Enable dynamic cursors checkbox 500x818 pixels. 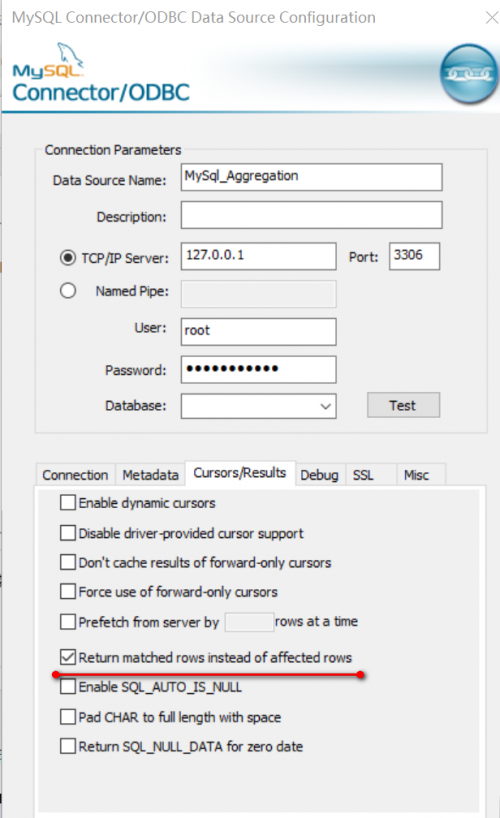[68, 503]
